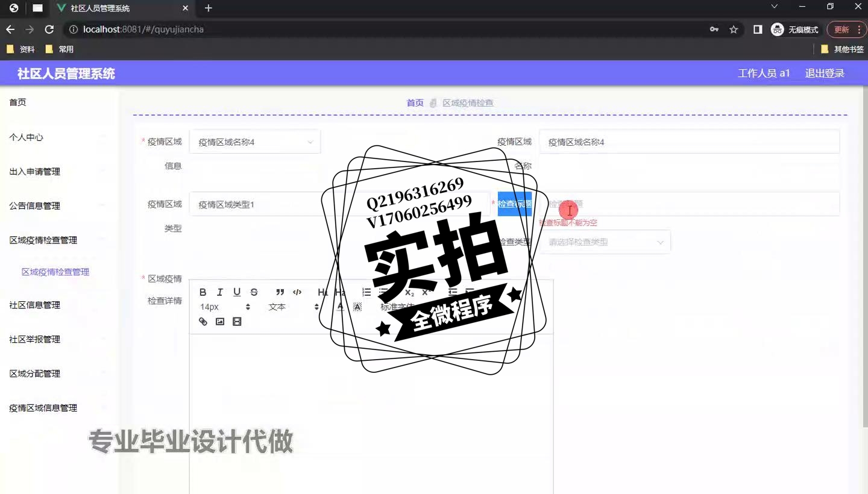Insert a link in the editor

point(203,322)
